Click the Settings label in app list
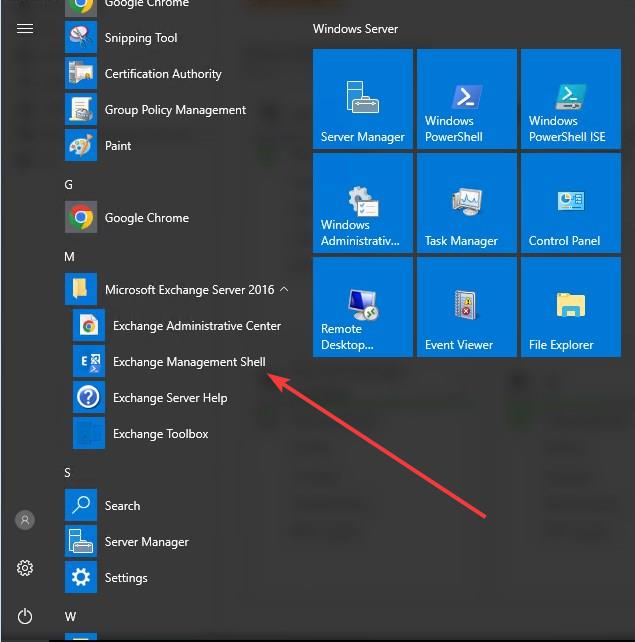This screenshot has width=635, height=642. click(x=126, y=578)
